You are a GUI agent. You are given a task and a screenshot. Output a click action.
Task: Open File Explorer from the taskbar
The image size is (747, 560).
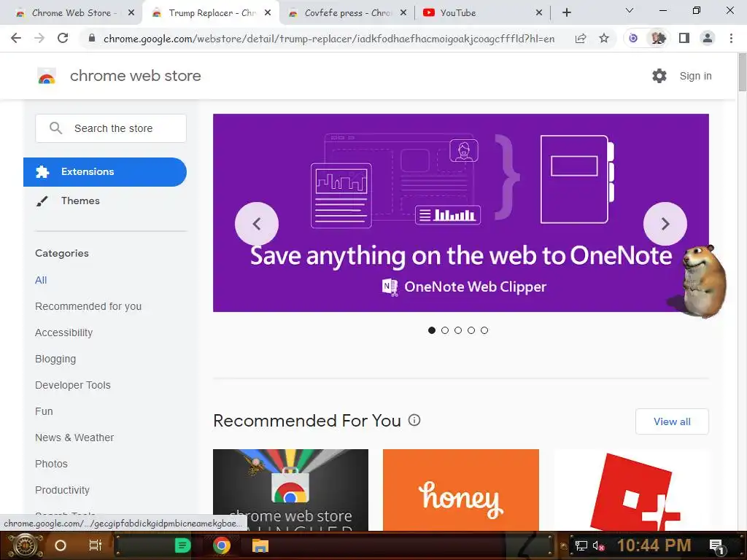coord(260,545)
